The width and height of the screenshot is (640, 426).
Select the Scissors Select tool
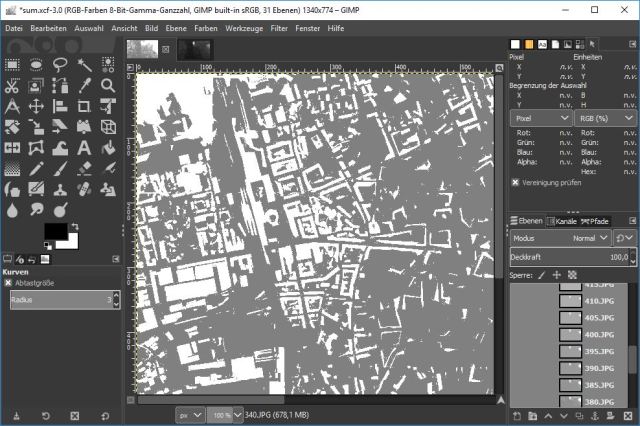(x=12, y=86)
